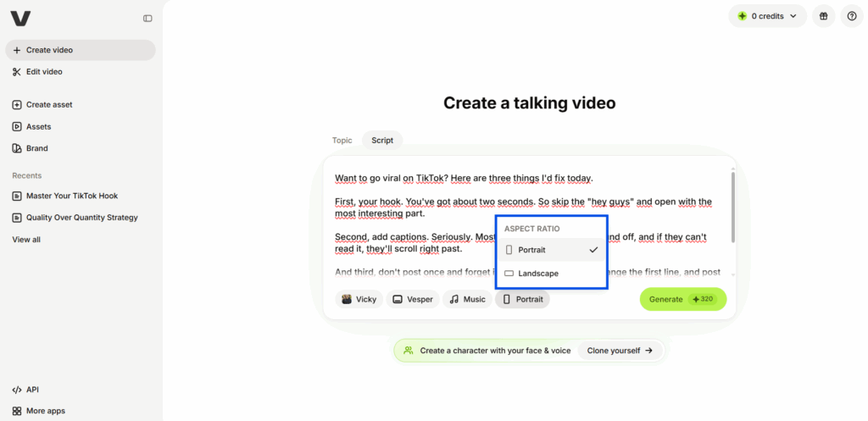Click the Generate button
868x421 pixels.
pyautogui.click(x=683, y=299)
